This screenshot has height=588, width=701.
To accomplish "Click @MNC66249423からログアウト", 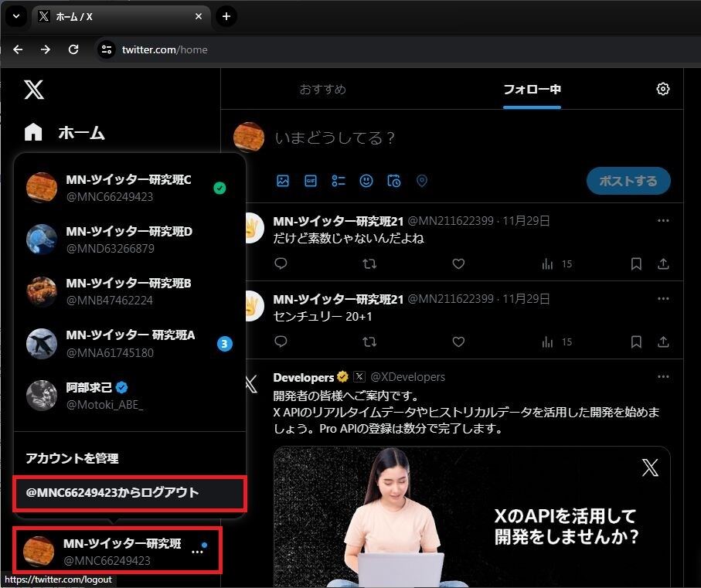I will pos(130,493).
